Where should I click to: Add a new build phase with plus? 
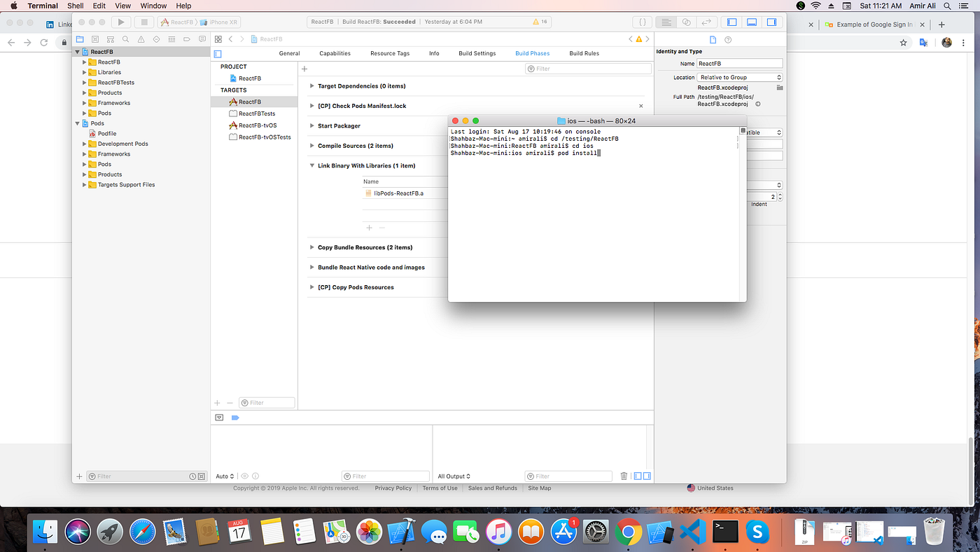(x=304, y=69)
